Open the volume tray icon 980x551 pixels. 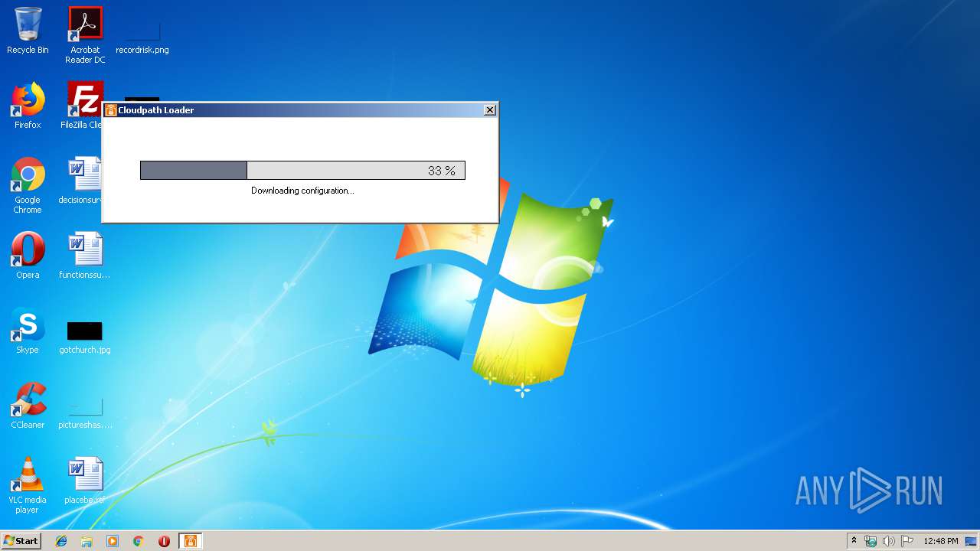(x=889, y=541)
